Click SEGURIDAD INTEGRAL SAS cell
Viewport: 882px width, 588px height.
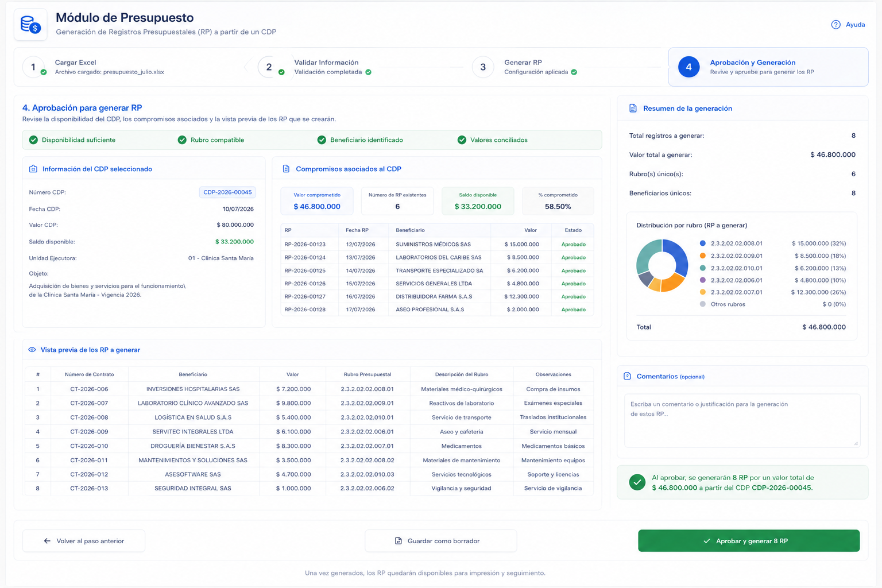193,489
